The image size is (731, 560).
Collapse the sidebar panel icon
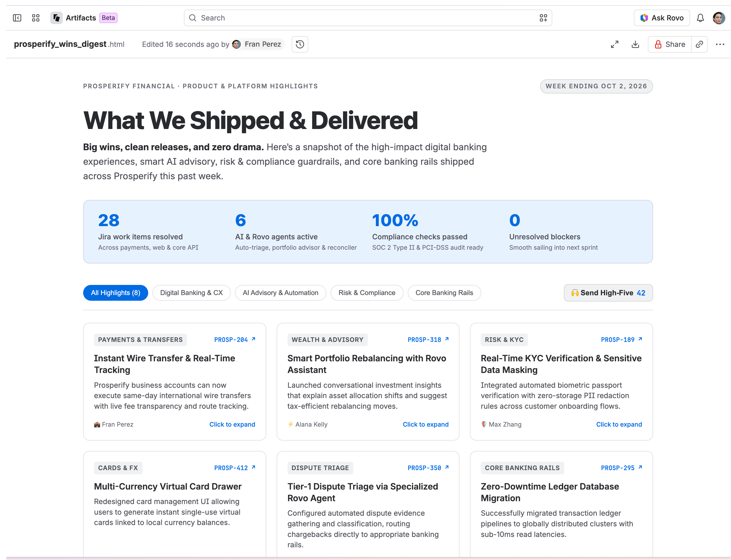tap(17, 18)
